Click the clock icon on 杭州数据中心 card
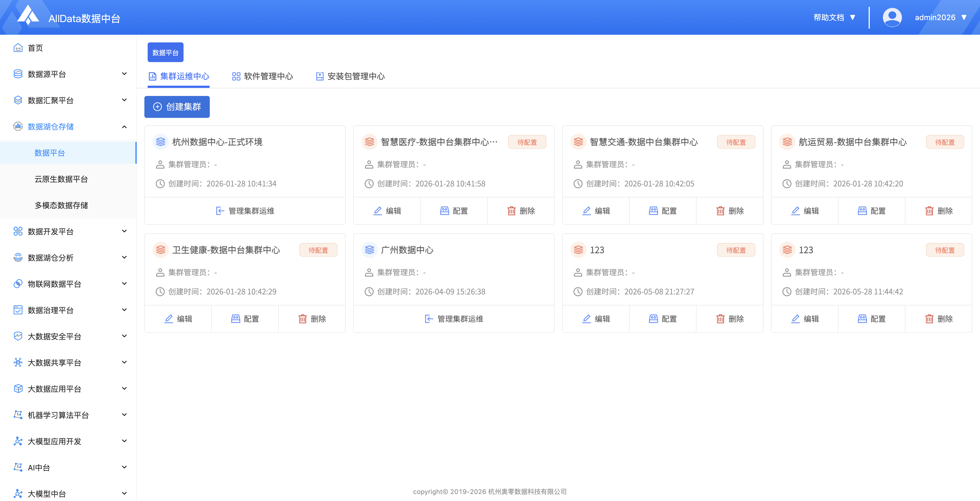 pyautogui.click(x=160, y=184)
